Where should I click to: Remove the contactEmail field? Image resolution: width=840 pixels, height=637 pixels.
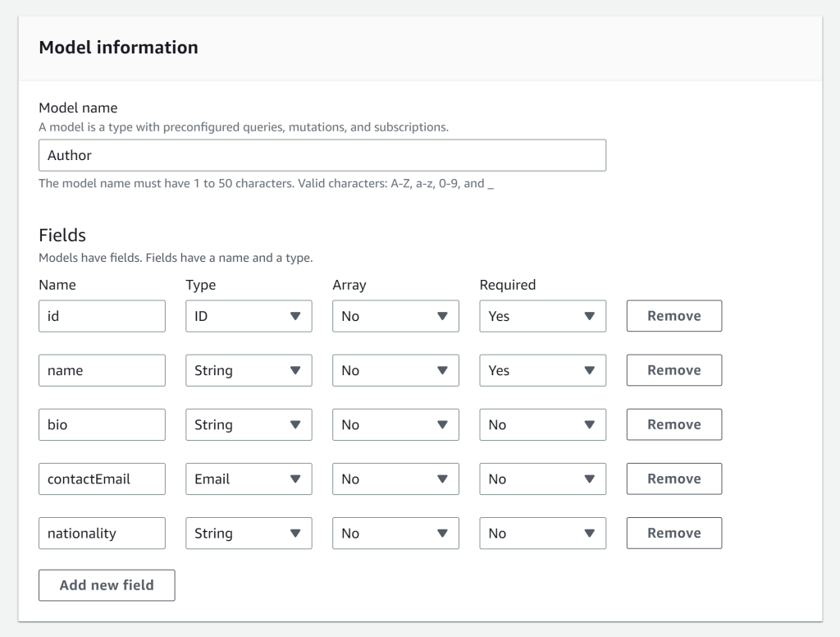point(673,479)
